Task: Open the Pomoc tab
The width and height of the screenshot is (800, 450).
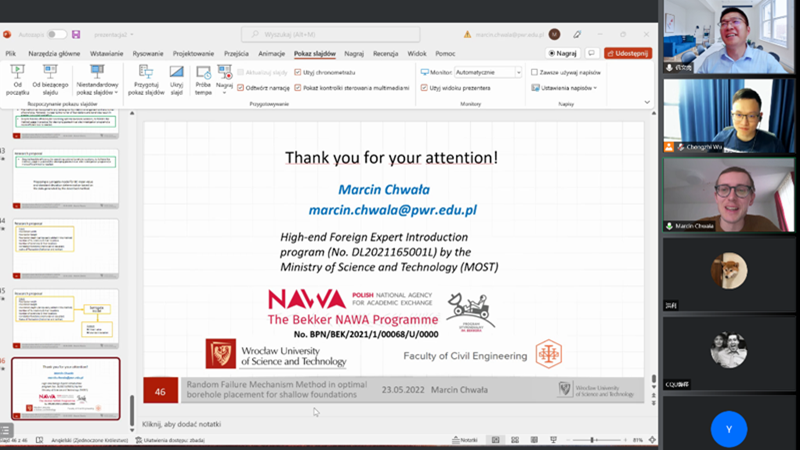Action: coord(445,54)
